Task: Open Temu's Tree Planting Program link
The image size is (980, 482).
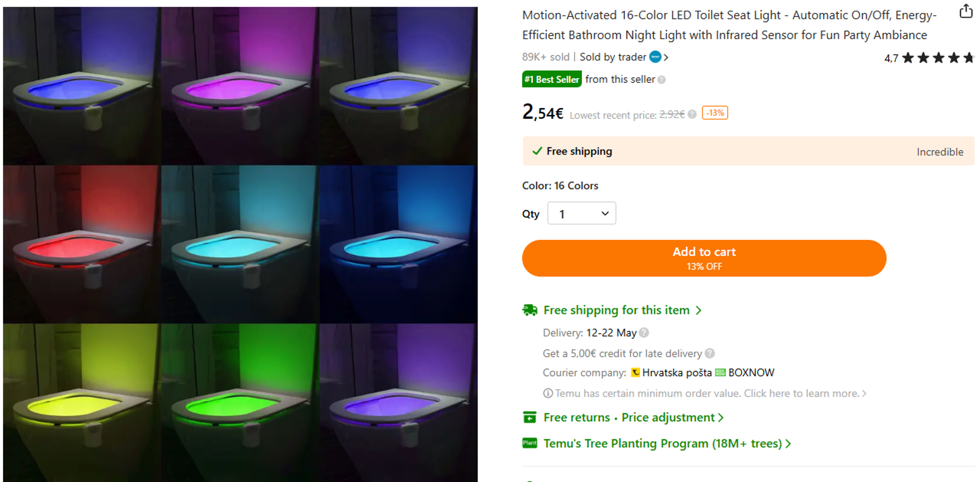Action: coord(667,444)
